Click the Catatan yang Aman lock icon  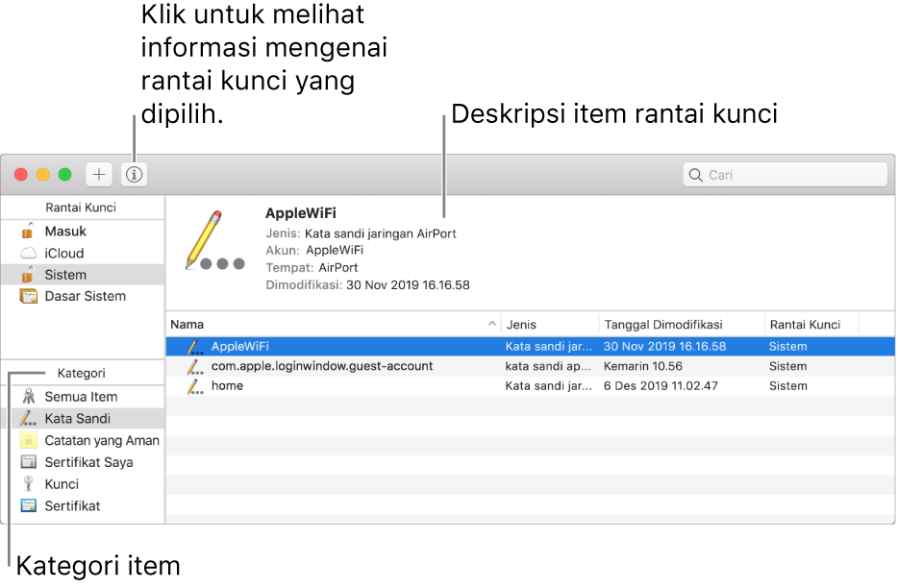[28, 440]
